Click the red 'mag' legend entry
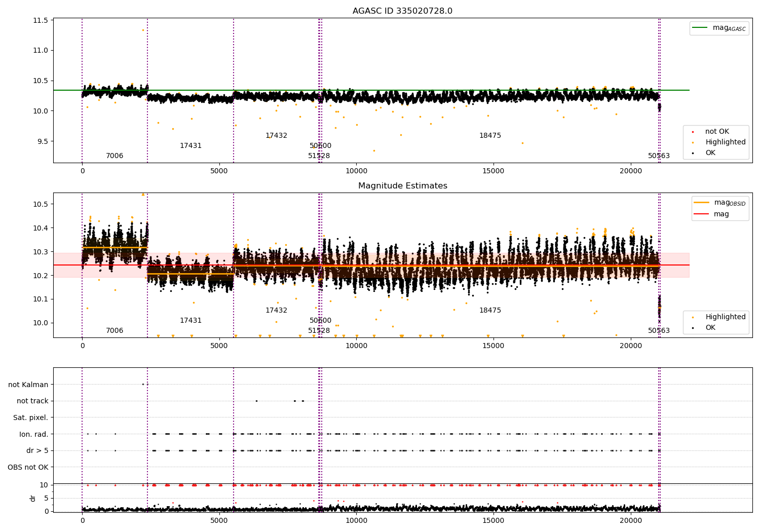Viewport: 760px width, 532px height. [x=712, y=214]
